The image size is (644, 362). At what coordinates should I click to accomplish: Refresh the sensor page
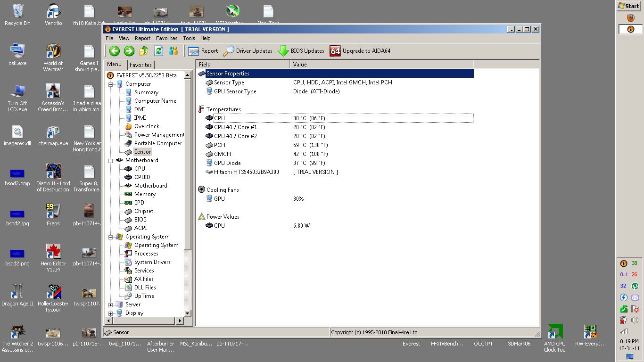point(158,51)
